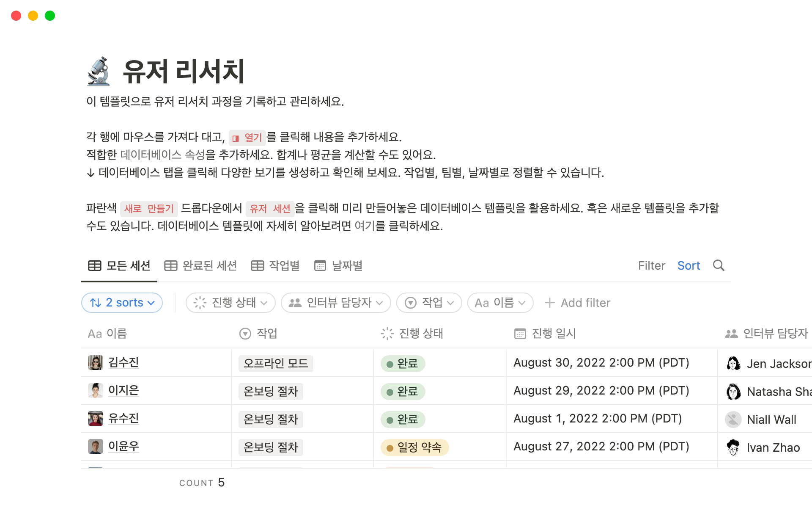Viewport: 812px width, 508px height.
Task: Expand the 인터뷰 담당자 filter dropdown
Action: pos(336,303)
